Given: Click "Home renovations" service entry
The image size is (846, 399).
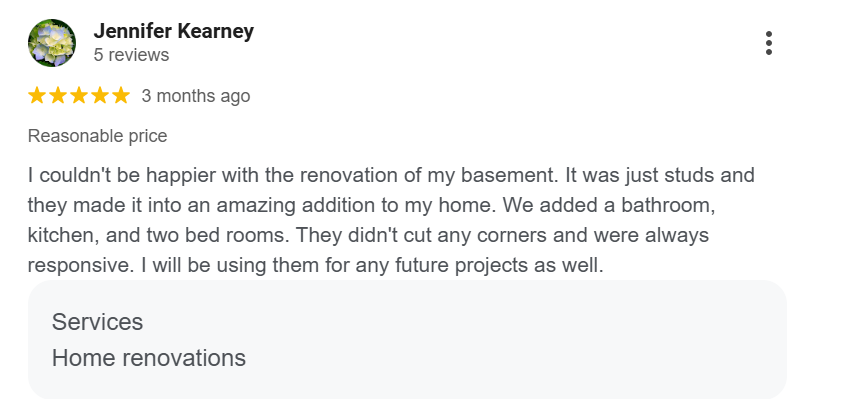Looking at the screenshot, I should click(148, 358).
